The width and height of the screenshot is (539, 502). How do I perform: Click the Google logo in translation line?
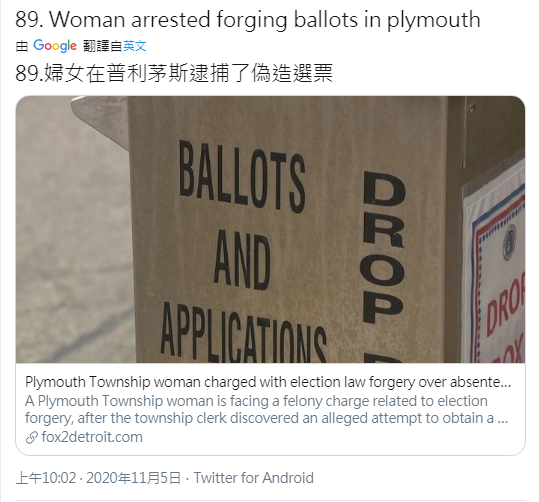[55, 45]
